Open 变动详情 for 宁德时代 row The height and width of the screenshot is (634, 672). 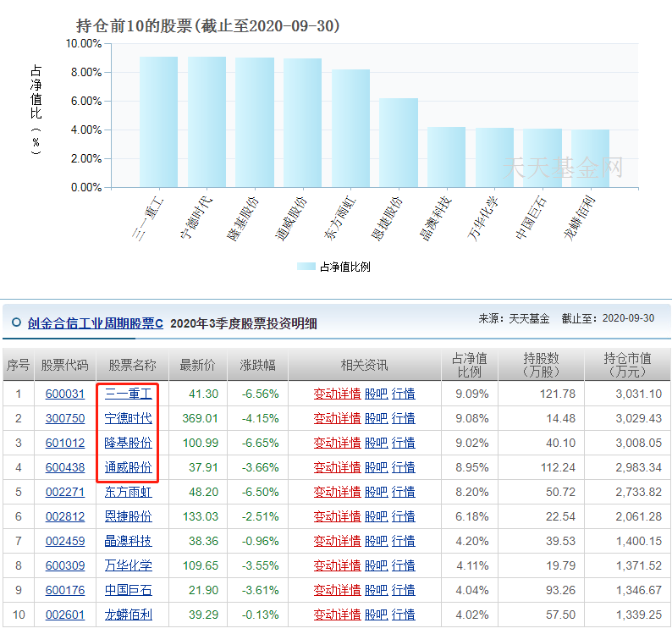click(x=338, y=418)
